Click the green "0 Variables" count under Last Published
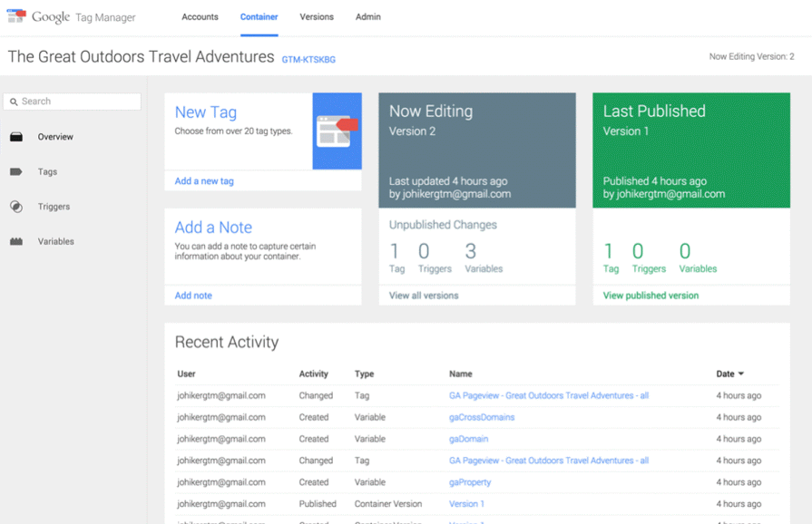Image resolution: width=812 pixels, height=524 pixels. [698, 257]
